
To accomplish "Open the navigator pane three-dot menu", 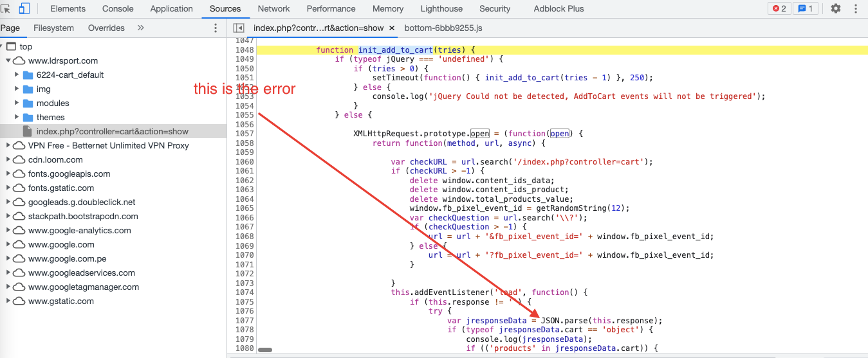I will click(216, 28).
